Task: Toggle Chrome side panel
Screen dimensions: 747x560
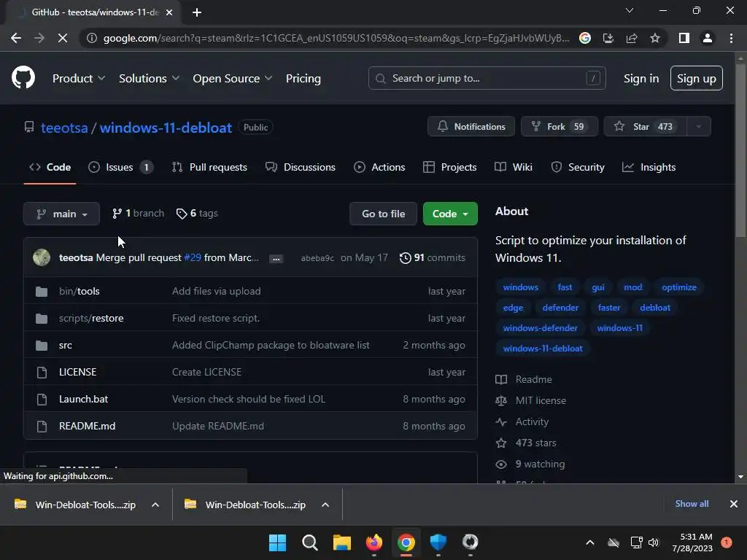Action: click(684, 38)
